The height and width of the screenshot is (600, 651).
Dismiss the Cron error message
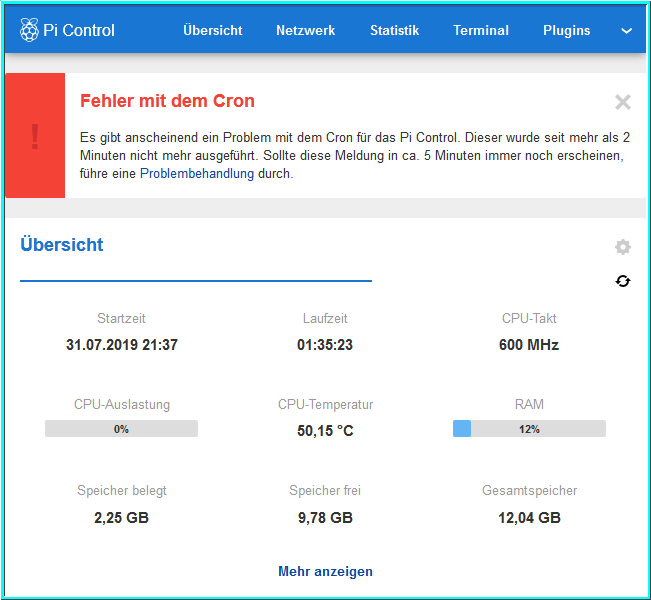[x=623, y=102]
